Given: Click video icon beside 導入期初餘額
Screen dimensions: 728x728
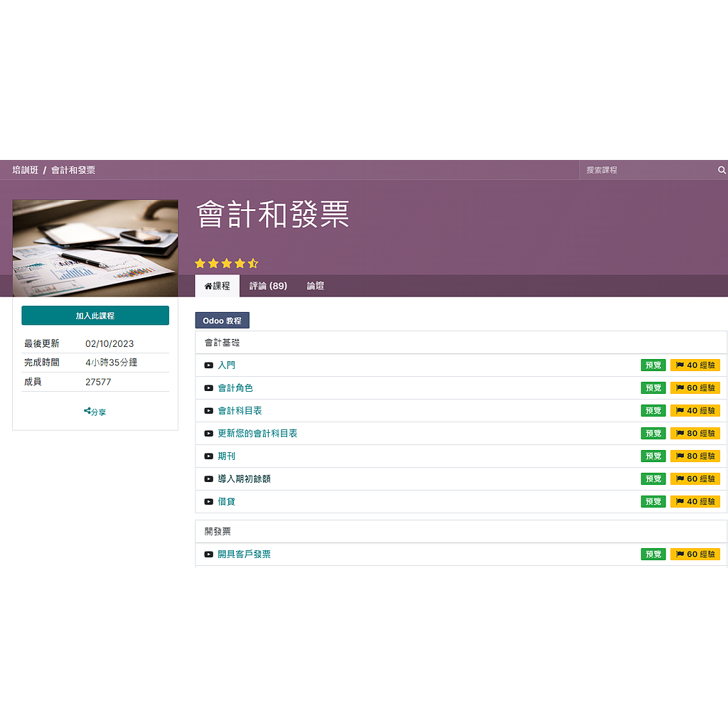Looking at the screenshot, I should [209, 479].
